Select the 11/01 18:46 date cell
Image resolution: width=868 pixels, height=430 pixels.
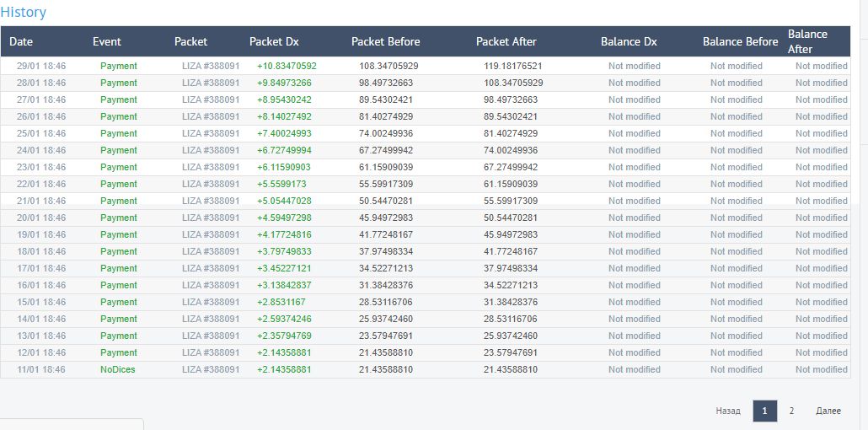click(41, 369)
